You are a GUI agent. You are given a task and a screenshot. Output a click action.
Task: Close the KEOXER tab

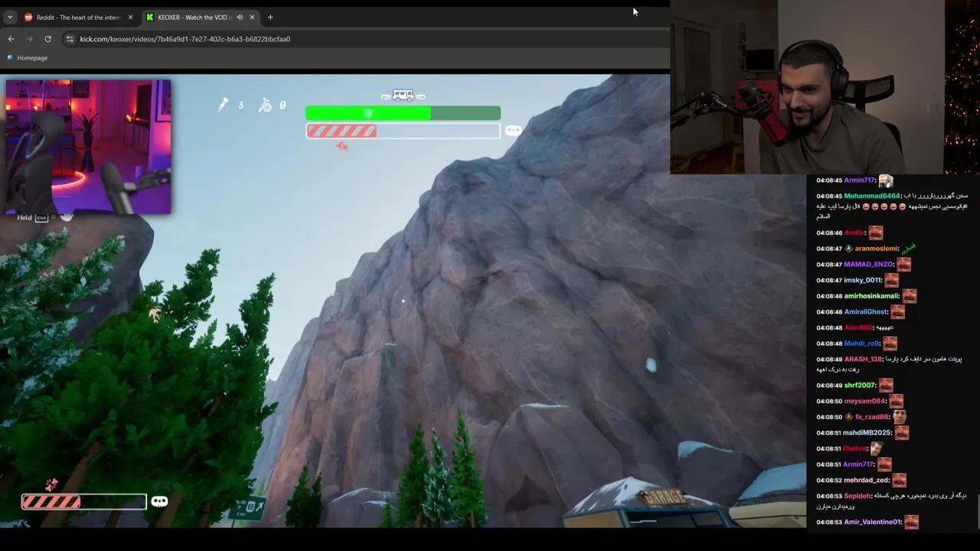pos(252,17)
